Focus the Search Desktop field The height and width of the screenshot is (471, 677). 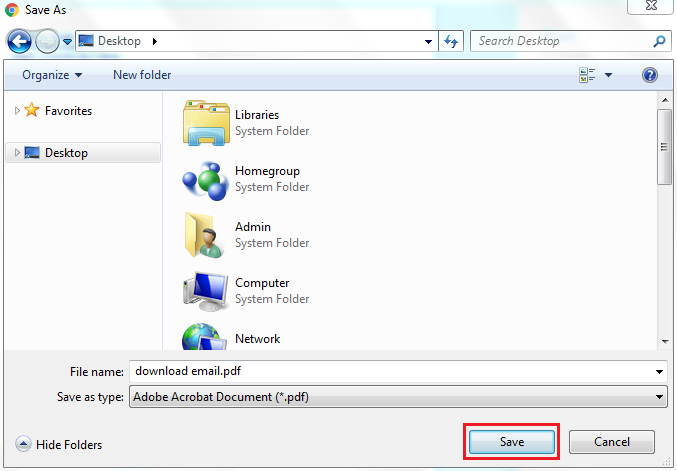562,41
